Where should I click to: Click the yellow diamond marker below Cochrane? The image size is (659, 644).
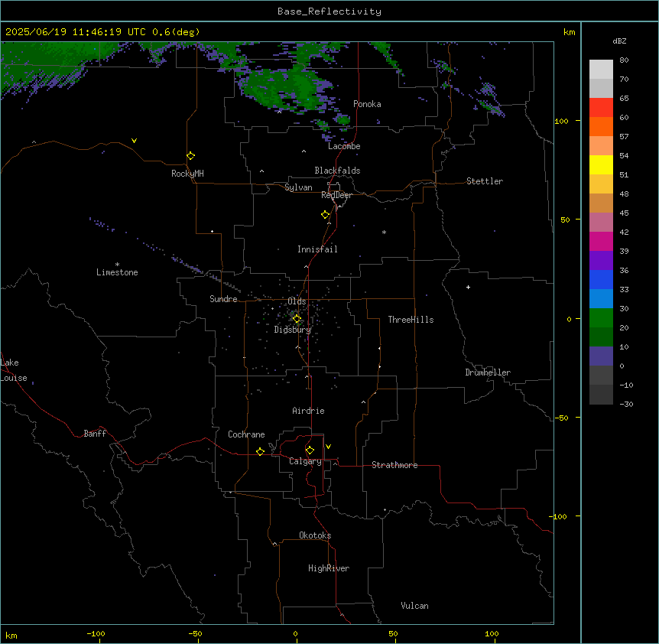pos(260,451)
